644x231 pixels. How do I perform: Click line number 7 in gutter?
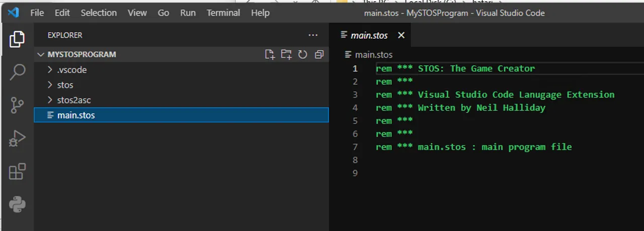click(x=355, y=147)
